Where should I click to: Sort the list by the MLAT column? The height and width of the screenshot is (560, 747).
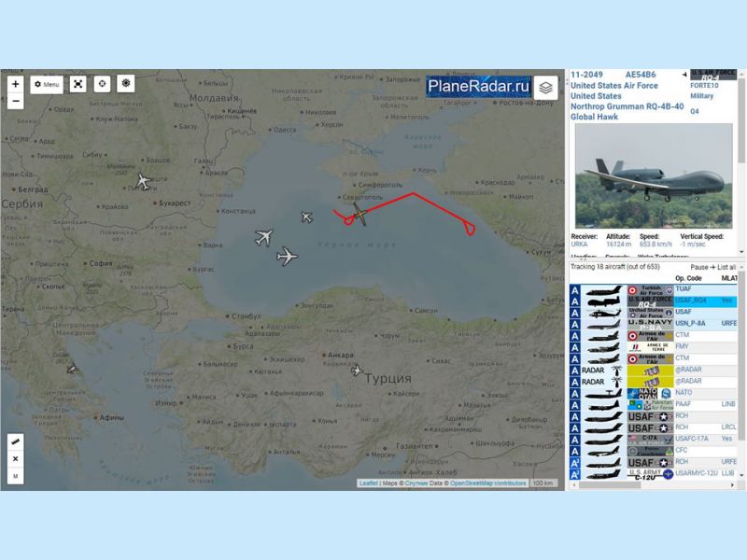(x=729, y=278)
